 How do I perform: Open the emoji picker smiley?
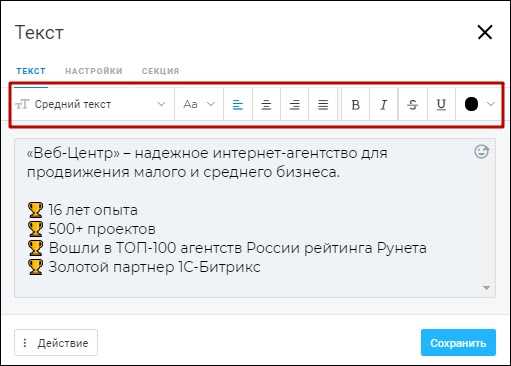click(x=481, y=152)
